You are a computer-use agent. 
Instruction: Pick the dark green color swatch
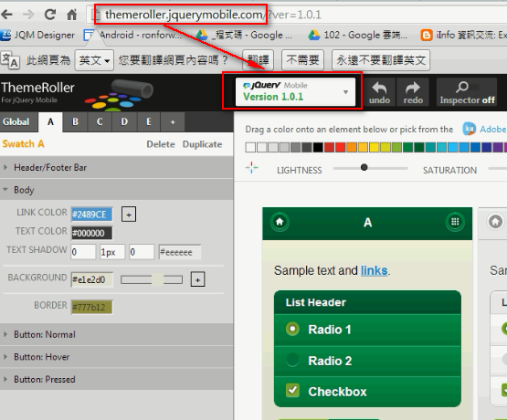(x=419, y=147)
